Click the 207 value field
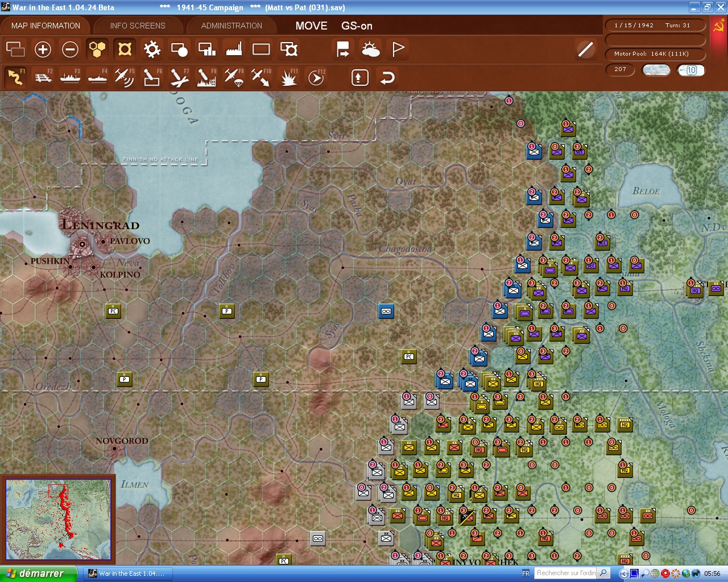The image size is (728, 582). pyautogui.click(x=620, y=69)
